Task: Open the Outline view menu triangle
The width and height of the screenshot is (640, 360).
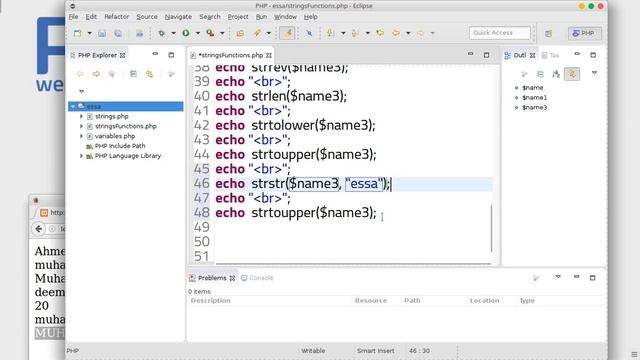Action: tap(594, 73)
